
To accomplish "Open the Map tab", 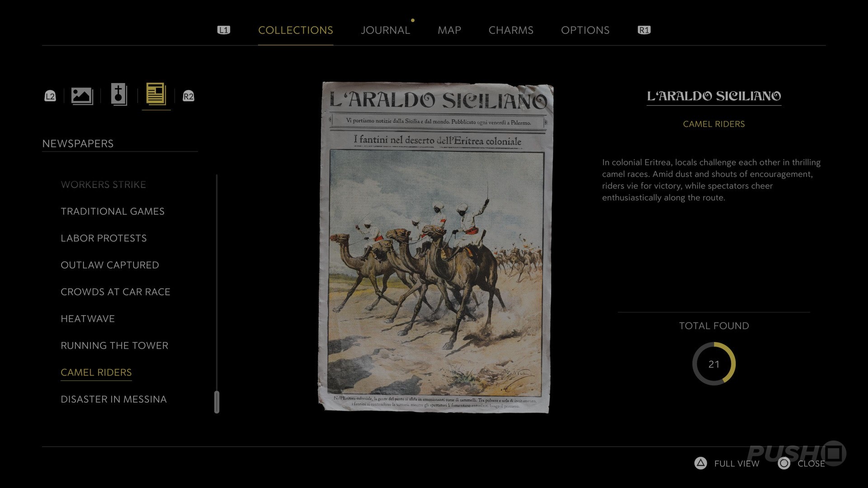I will click(449, 30).
